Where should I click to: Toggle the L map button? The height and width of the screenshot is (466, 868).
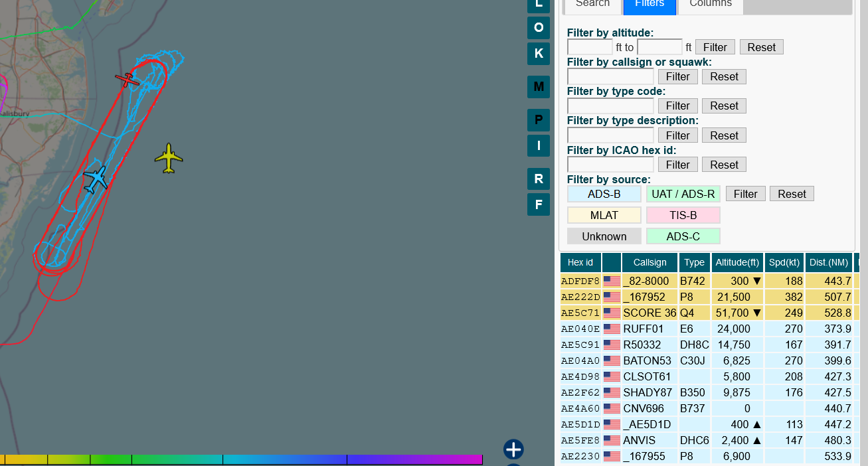pos(539,5)
